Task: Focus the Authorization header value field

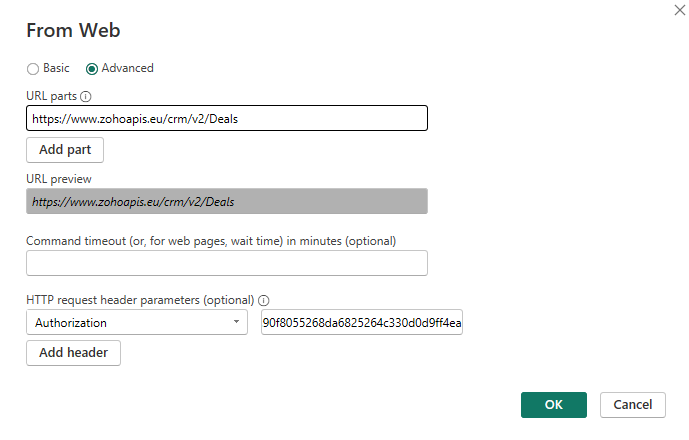Action: tap(362, 322)
